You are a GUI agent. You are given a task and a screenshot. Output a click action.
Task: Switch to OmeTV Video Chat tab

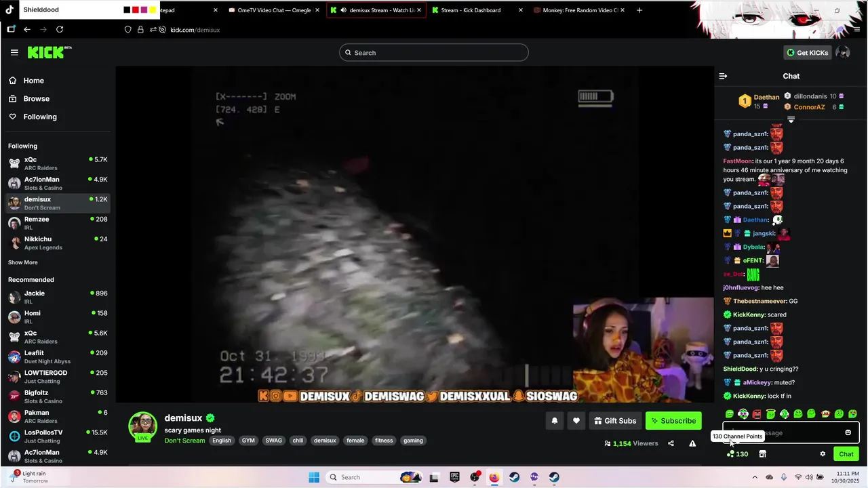[x=273, y=10]
